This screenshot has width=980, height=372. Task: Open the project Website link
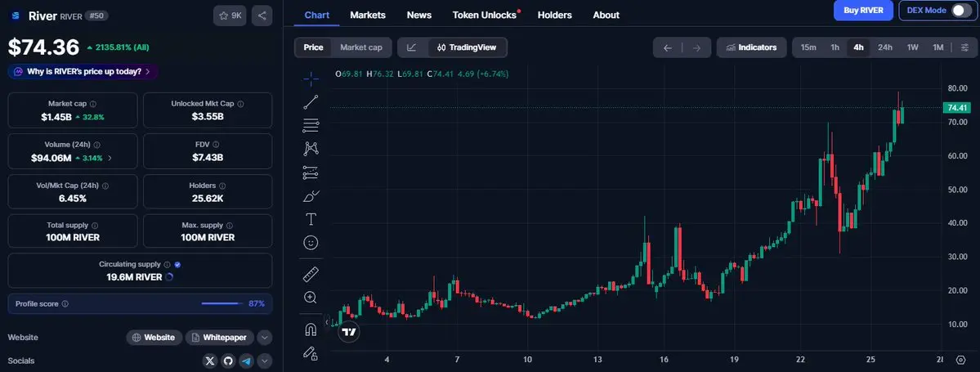click(x=154, y=338)
